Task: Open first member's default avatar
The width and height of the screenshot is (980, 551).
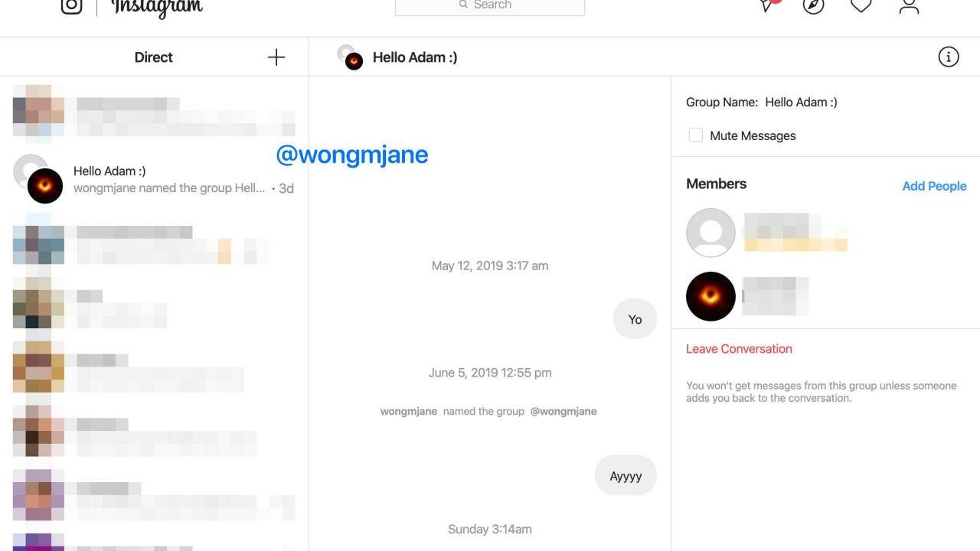Action: click(x=710, y=233)
